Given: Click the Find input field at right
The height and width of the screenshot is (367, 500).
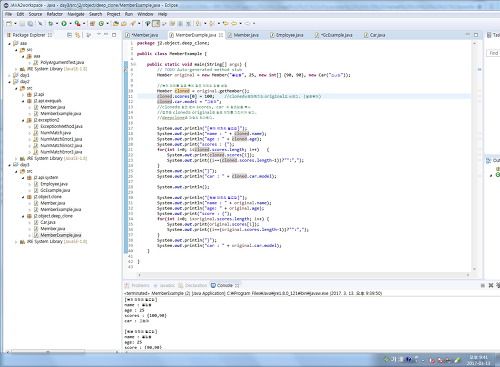Looking at the screenshot, I should (x=493, y=53).
